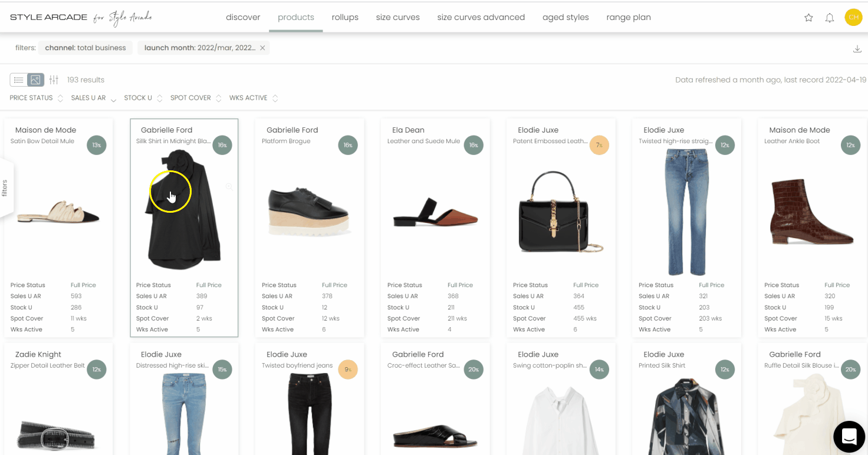Open notifications via the bell icon
Image resolution: width=868 pixels, height=455 pixels.
point(830,18)
